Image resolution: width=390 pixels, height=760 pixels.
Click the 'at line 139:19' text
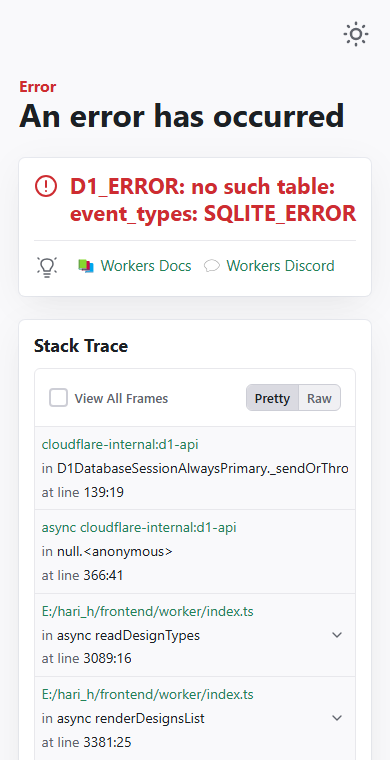[83, 492]
